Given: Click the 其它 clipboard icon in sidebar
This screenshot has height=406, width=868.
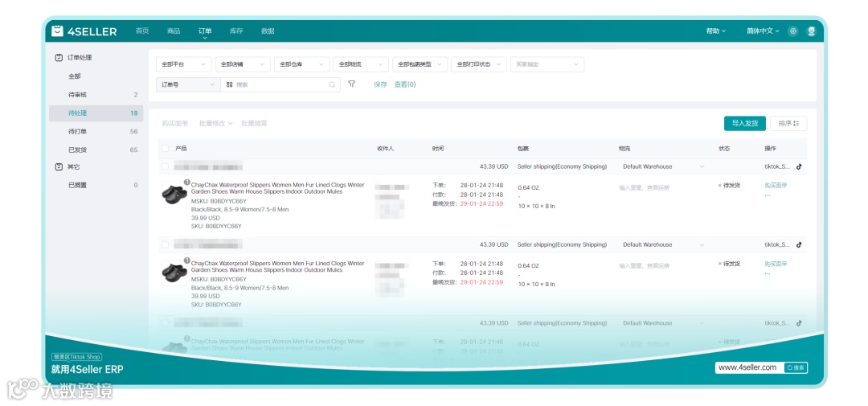Looking at the screenshot, I should 59,166.
